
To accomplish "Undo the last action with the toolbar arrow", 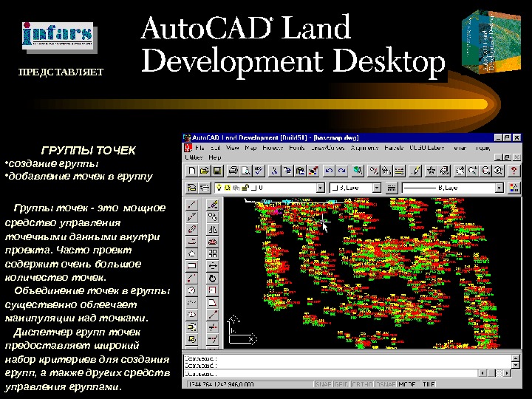I will pos(328,171).
